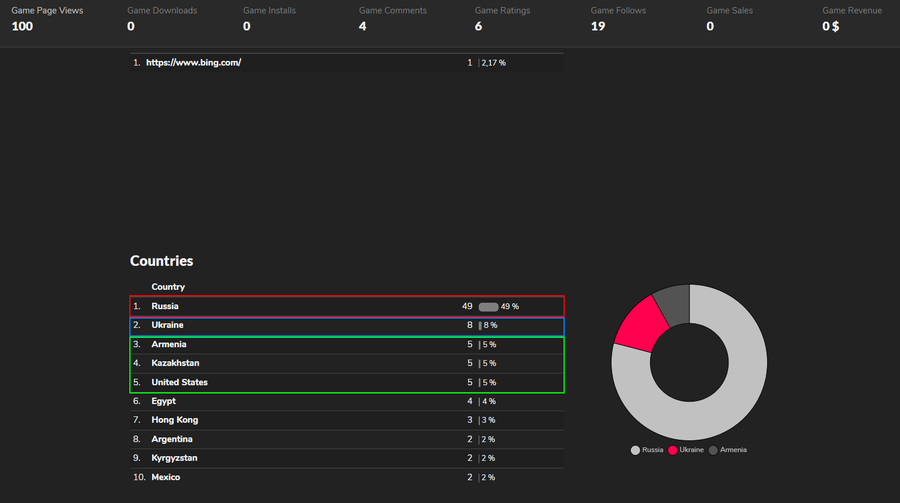Select the Game Installs stat

click(x=269, y=18)
